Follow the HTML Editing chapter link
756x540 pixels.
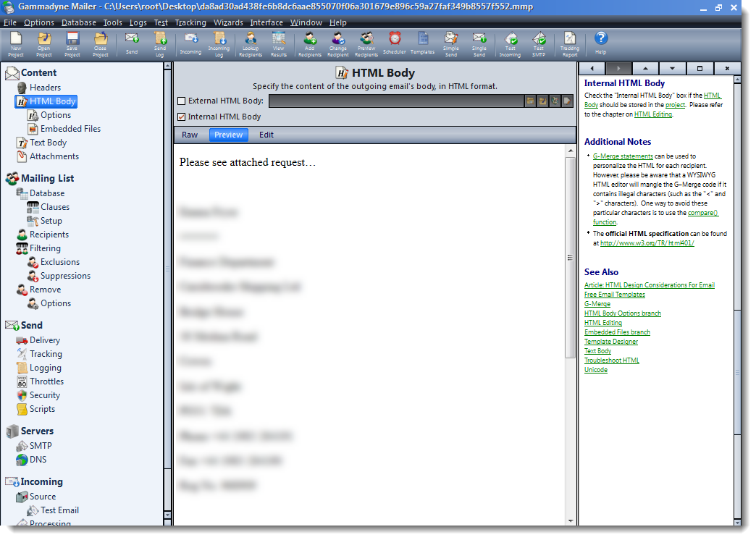[x=653, y=114]
